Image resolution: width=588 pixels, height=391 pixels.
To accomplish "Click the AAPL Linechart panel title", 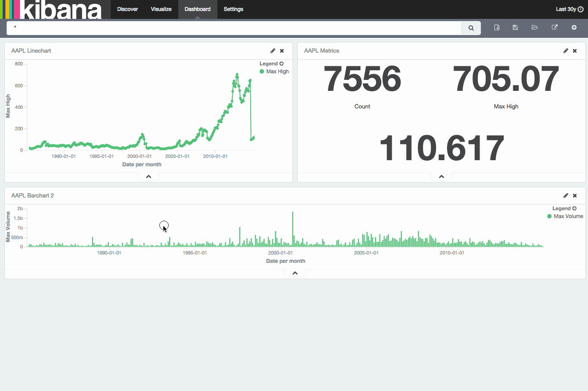I will click(31, 51).
